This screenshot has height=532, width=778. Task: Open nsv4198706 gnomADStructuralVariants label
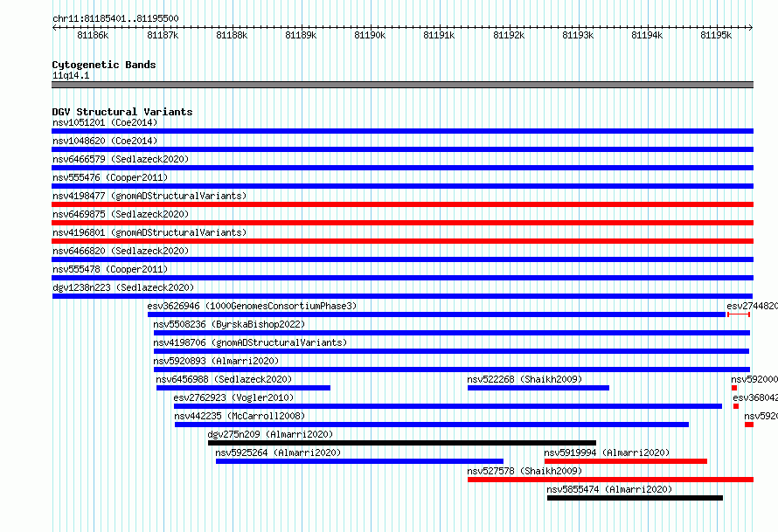pyautogui.click(x=250, y=342)
